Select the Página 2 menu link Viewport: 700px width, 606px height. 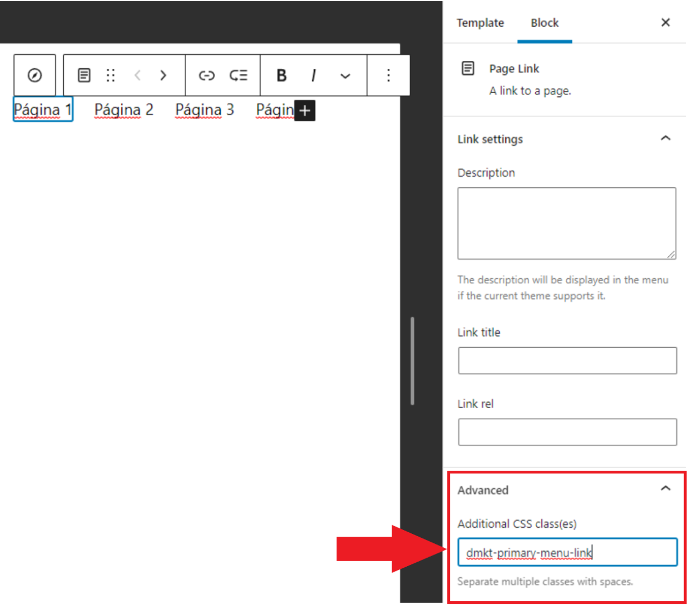coord(124,110)
